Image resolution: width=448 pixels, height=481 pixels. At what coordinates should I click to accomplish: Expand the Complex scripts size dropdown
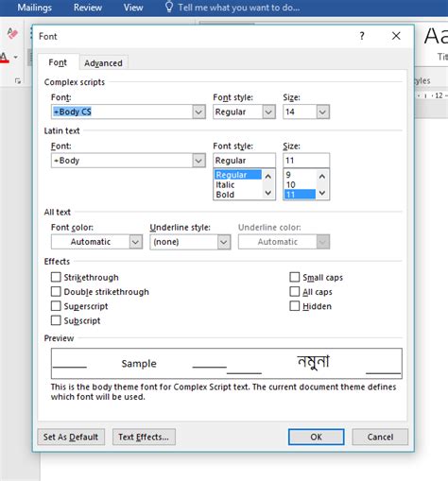click(322, 112)
